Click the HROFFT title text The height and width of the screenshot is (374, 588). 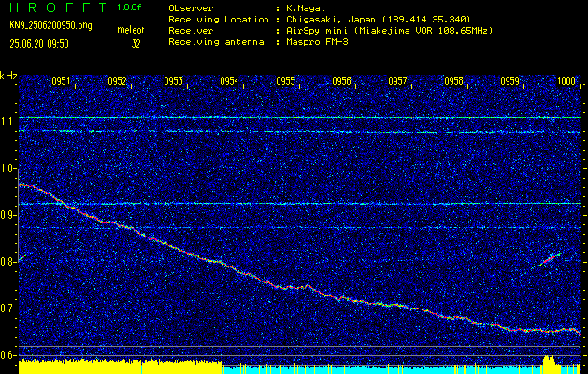(58, 7)
